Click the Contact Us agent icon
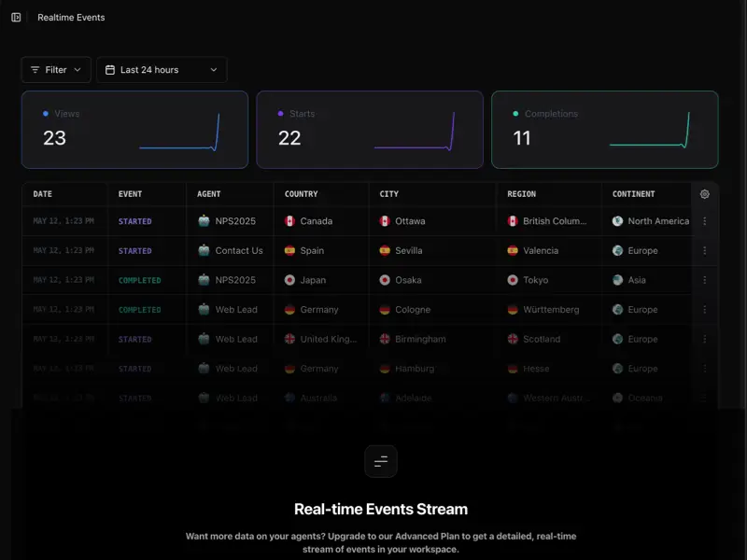 point(204,250)
